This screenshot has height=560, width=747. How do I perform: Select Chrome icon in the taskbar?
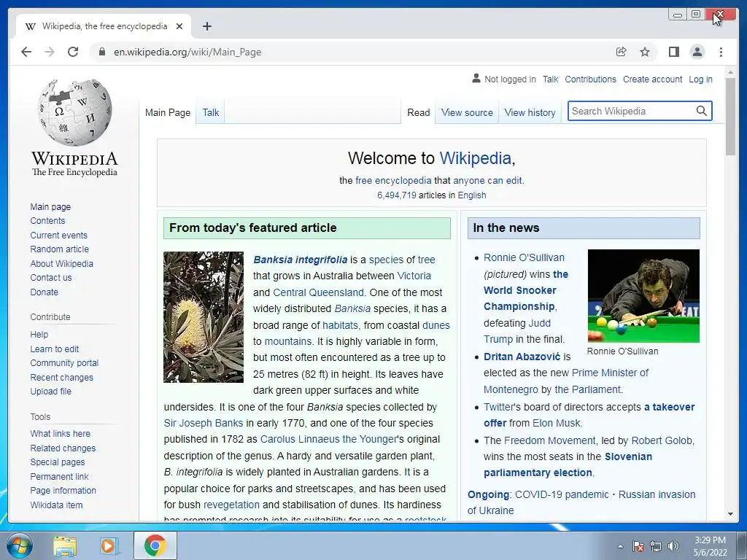pos(155,545)
